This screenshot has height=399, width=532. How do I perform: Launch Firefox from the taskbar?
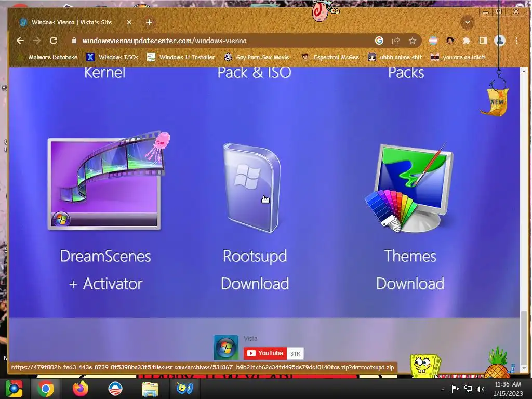pos(81,389)
